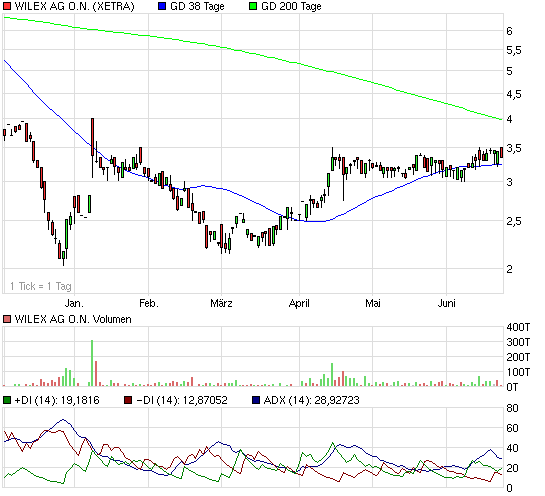Click the indicator axis label '40'
Image resolution: width=545 pixels, height=496 pixels.
513,448
